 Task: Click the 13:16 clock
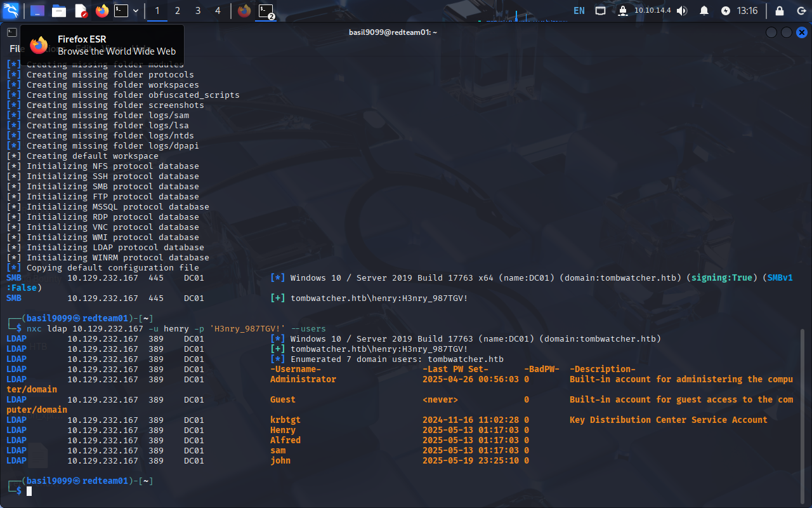point(748,10)
